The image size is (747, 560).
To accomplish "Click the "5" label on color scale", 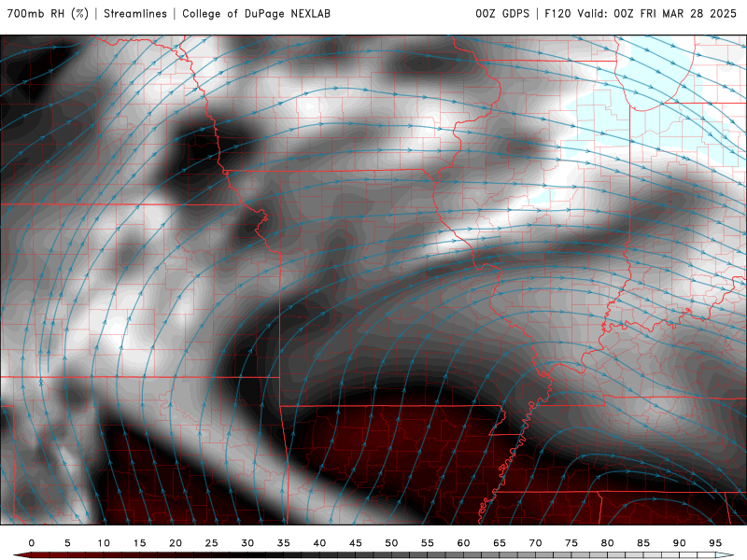I will 67,543.
